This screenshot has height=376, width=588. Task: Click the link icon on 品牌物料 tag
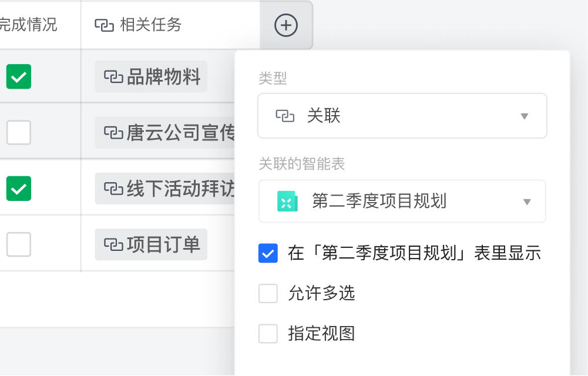(113, 76)
